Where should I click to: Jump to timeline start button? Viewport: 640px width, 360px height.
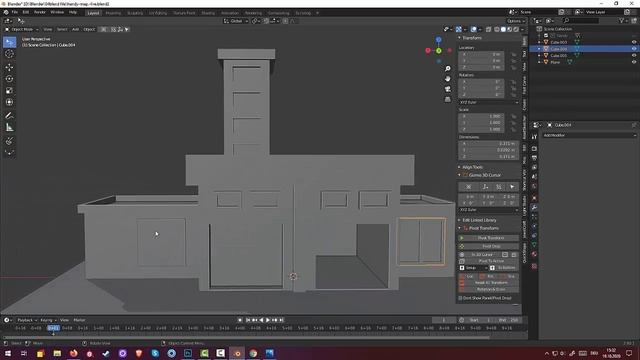click(248, 320)
